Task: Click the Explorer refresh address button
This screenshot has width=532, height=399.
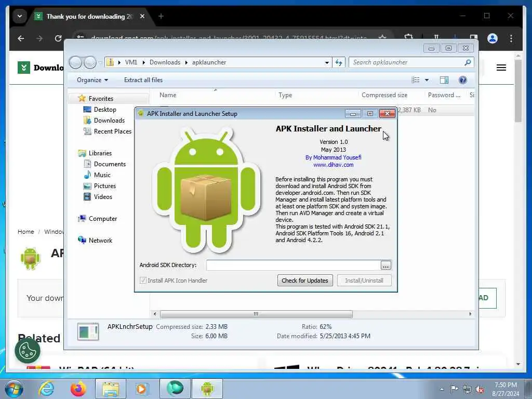Action: click(x=339, y=62)
